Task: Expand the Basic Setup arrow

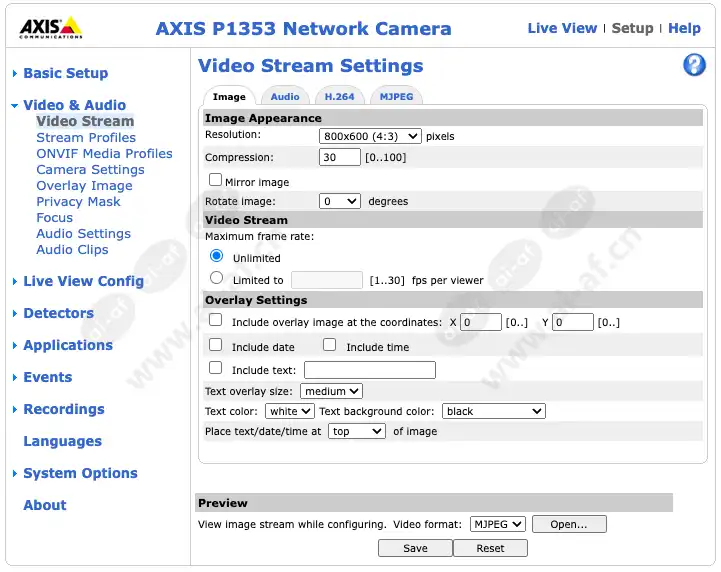Action: click(x=15, y=73)
